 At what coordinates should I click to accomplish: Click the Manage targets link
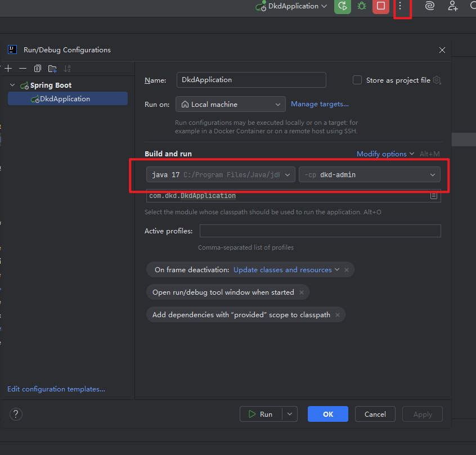point(320,104)
